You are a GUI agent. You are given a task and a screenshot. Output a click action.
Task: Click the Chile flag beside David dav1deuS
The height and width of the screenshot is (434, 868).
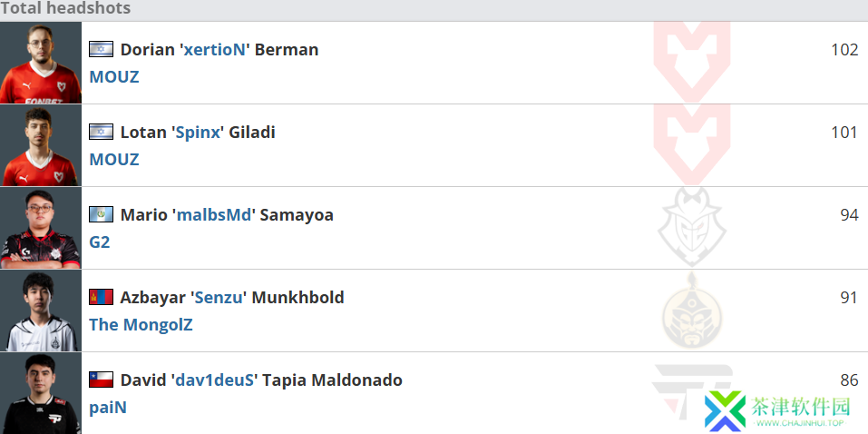(102, 380)
